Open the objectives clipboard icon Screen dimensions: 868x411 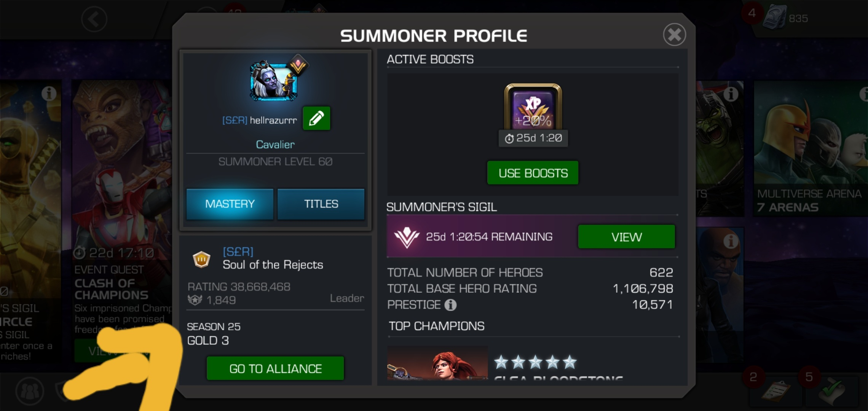775,391
